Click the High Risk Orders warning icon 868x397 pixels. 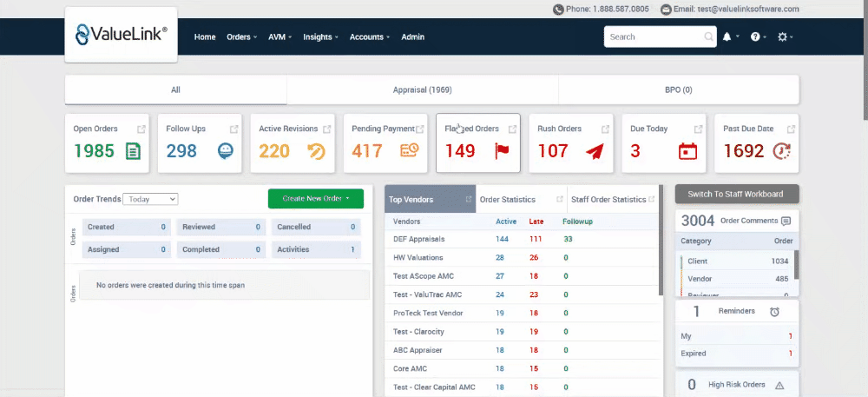[779, 386]
